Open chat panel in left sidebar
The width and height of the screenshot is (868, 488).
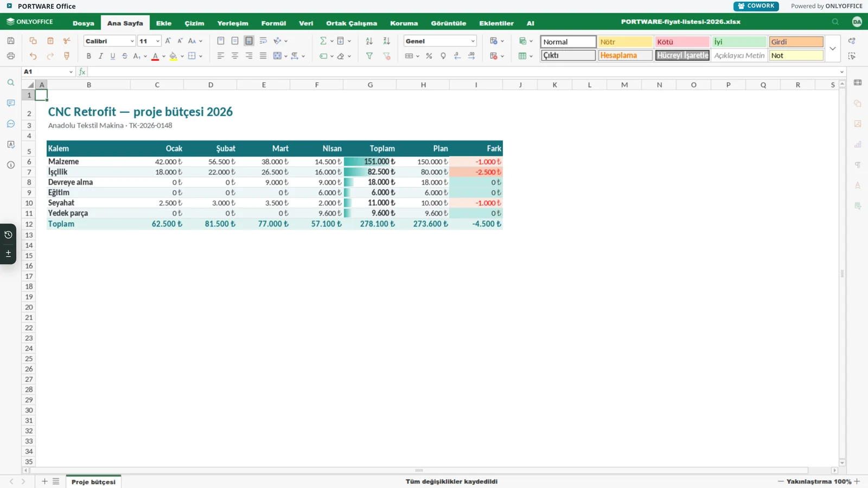11,124
